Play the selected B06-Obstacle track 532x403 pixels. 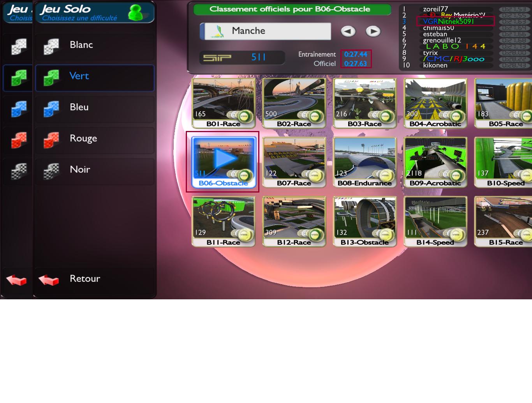point(223,159)
